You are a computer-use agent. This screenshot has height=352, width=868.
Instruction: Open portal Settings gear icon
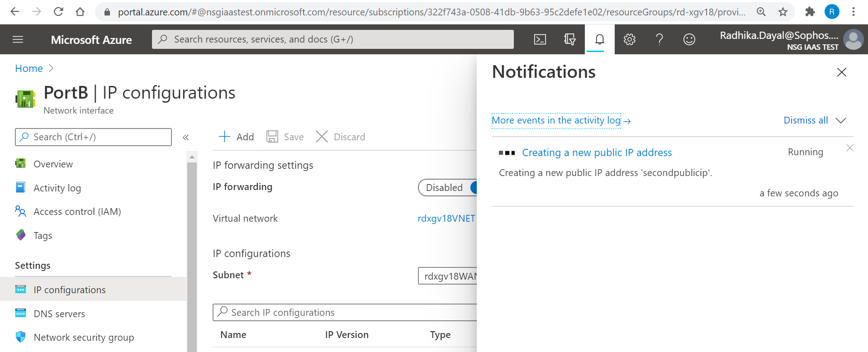[630, 39]
